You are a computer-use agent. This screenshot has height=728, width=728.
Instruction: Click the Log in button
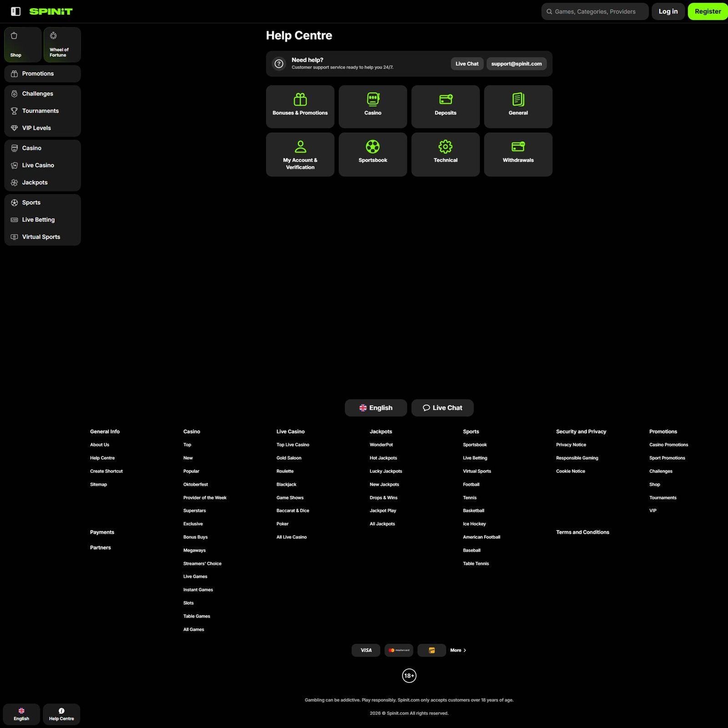pos(668,11)
